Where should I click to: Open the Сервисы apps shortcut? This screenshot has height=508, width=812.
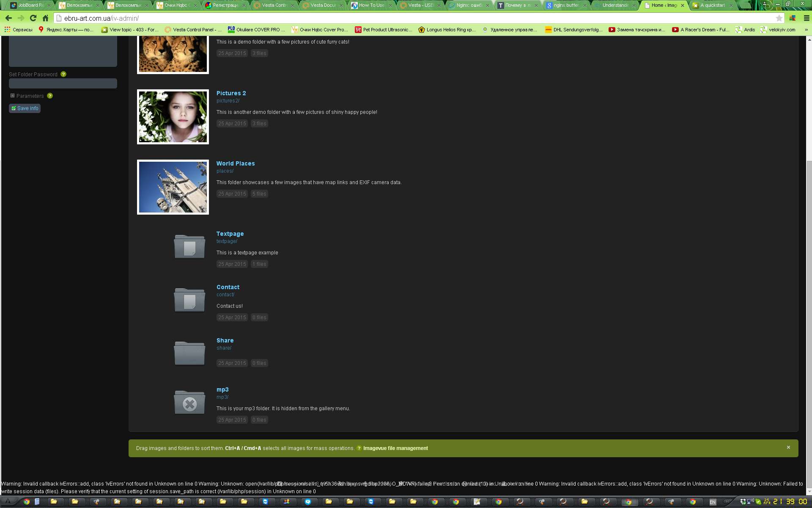[x=19, y=30]
